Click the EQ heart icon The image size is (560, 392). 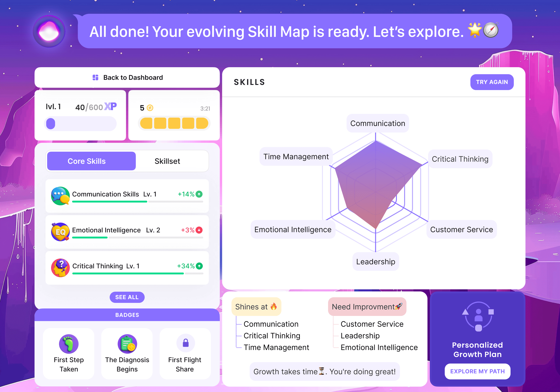tap(60, 232)
